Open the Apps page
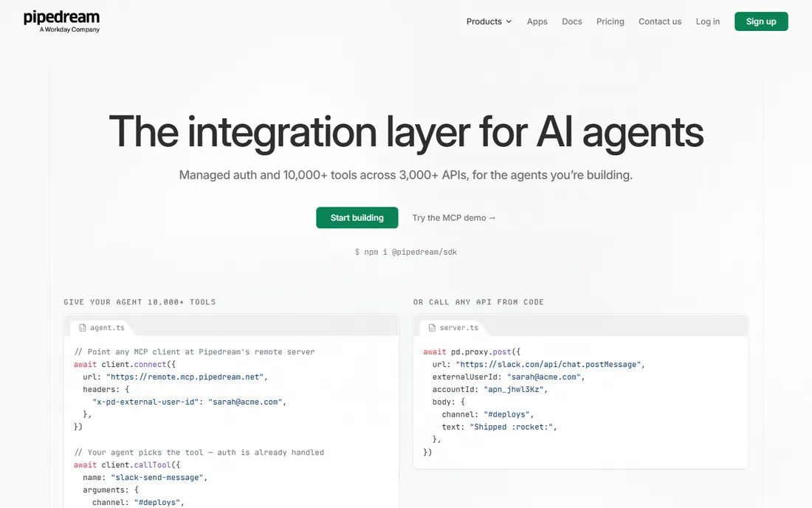Screen dimensions: 812x508 pos(537,21)
